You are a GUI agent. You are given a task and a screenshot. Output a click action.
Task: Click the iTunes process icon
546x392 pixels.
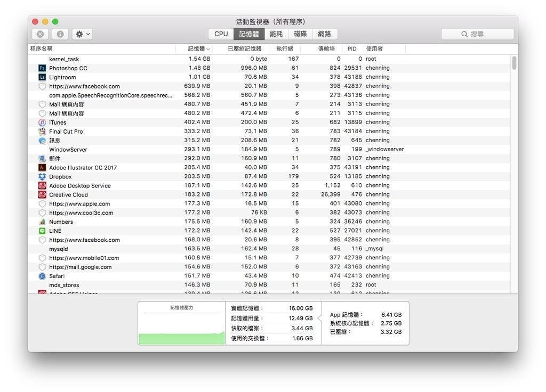point(42,123)
